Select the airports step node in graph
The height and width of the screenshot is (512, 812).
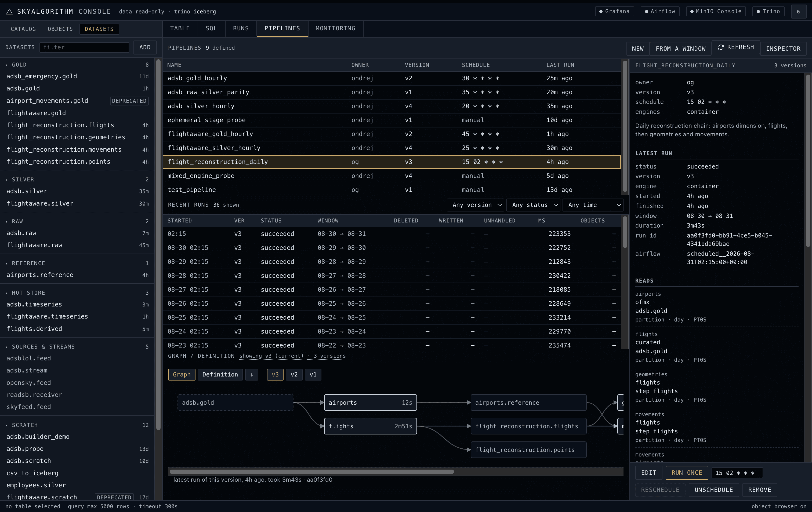tap(370, 403)
